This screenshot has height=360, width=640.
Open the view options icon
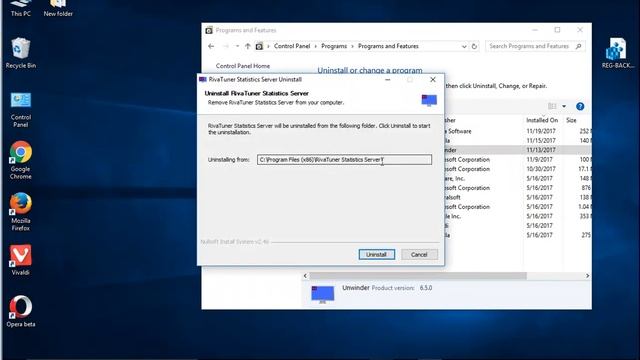click(x=552, y=106)
